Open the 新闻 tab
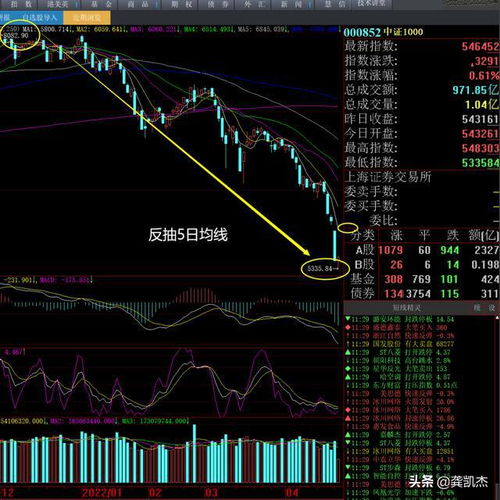Image resolution: width=500 pixels, height=500 pixels. [x=291, y=4]
